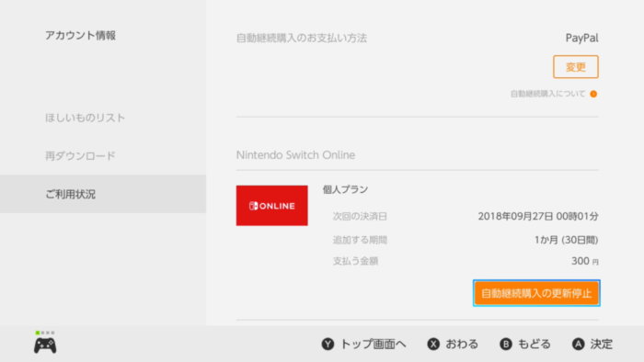Click date 2018年09月27日 00時01分
644x362 pixels.
[x=538, y=217]
